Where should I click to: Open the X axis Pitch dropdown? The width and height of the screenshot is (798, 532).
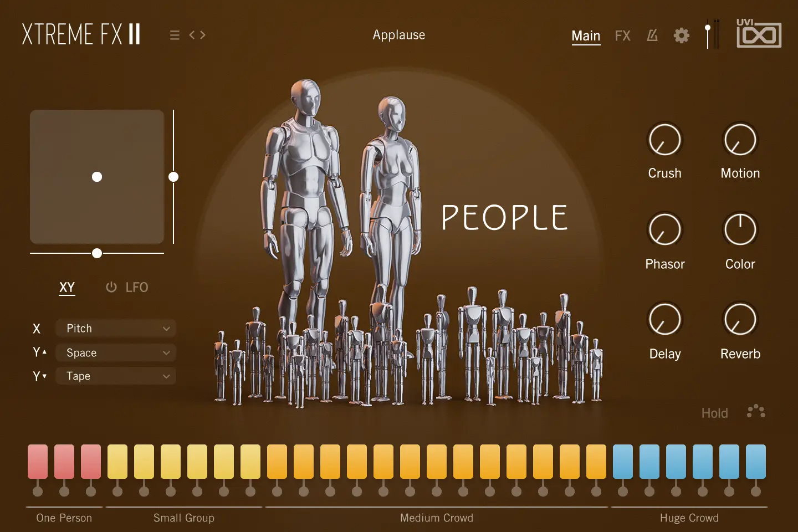[x=116, y=328]
